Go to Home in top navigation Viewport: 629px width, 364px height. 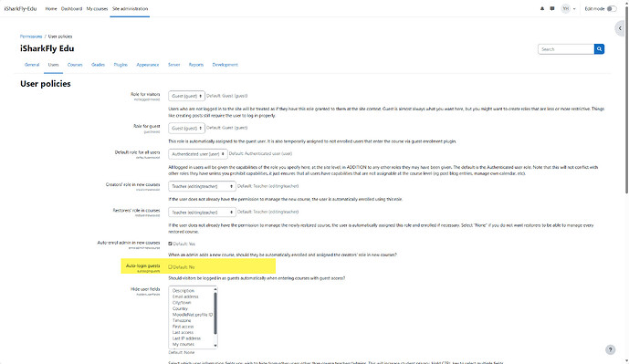click(x=51, y=8)
